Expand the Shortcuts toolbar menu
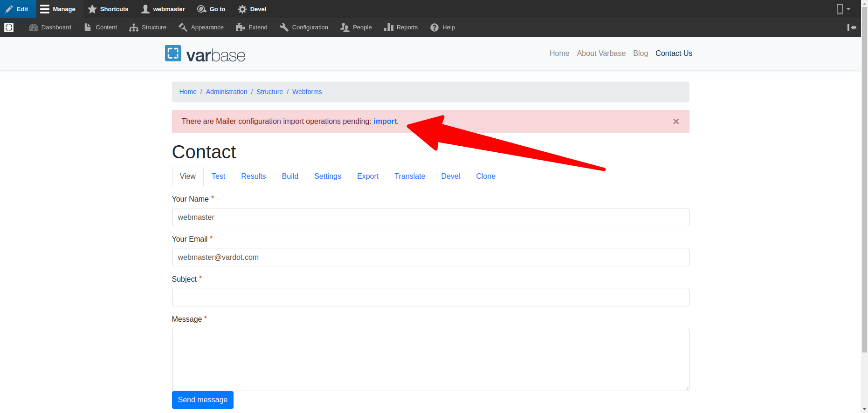The width and height of the screenshot is (868, 413). (x=108, y=9)
